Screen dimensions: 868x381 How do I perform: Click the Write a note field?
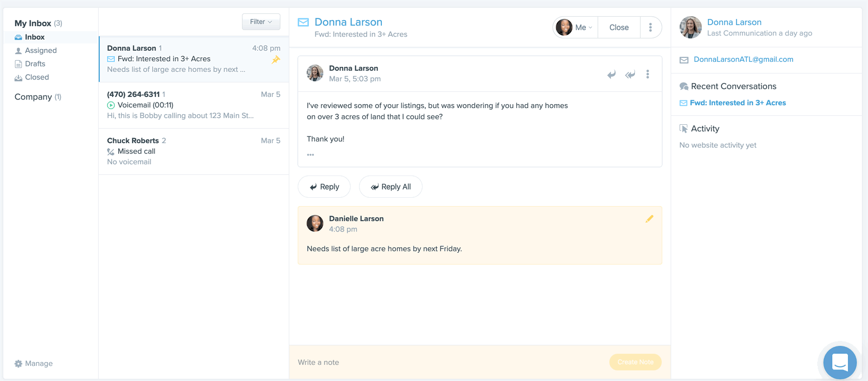tap(390, 362)
